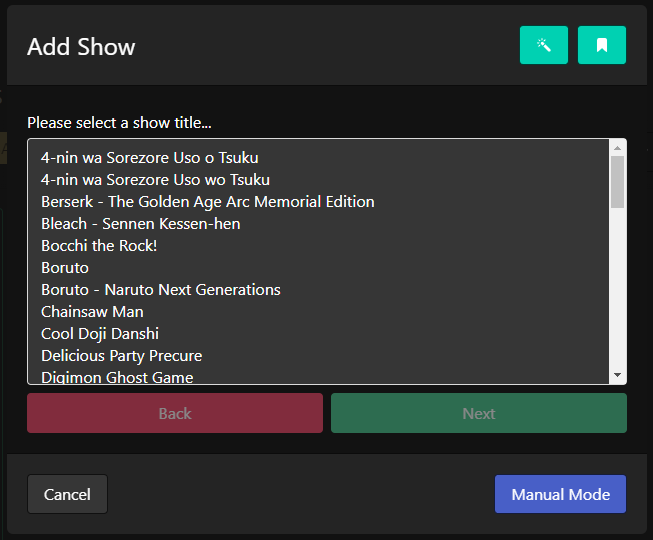Choose Digimon Ghost Game entry
Image resolution: width=653 pixels, height=540 pixels.
tap(318, 376)
